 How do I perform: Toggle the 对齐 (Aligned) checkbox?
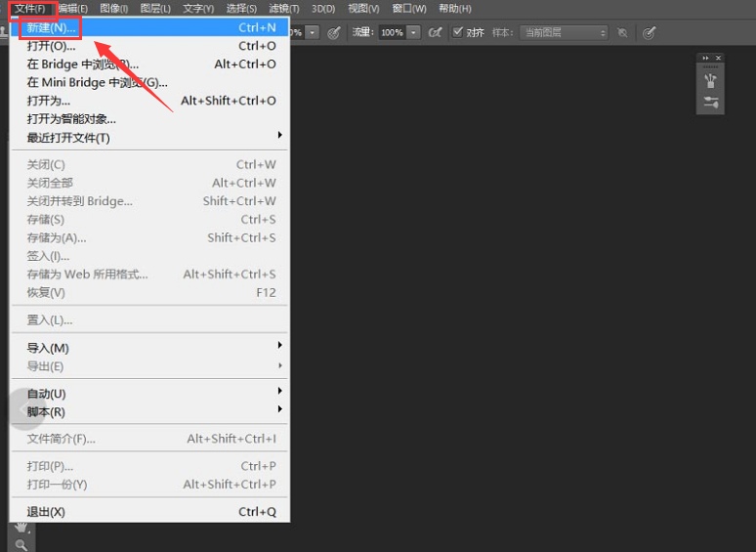tap(458, 32)
